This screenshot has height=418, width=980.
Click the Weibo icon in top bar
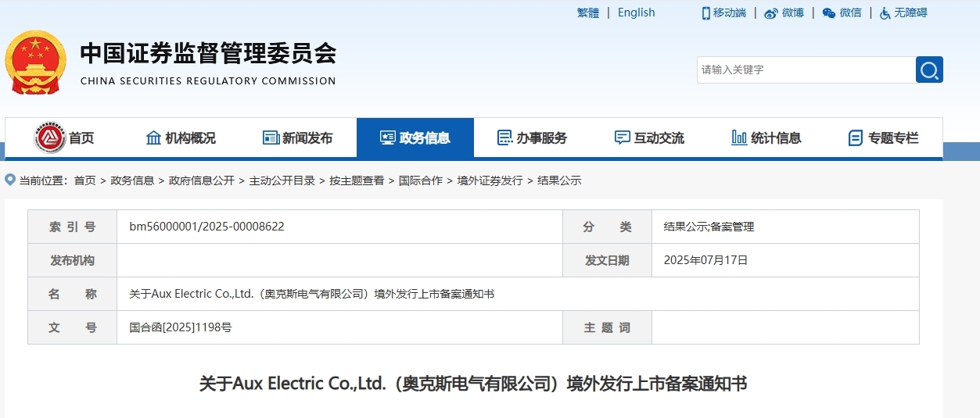(x=771, y=13)
